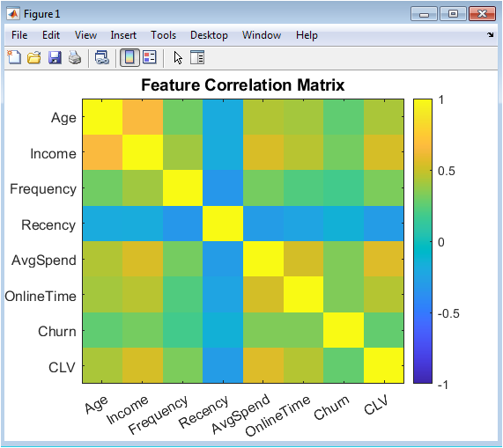This screenshot has width=503, height=448.
Task: Toggle the Insert Colorbar button
Action: click(129, 58)
